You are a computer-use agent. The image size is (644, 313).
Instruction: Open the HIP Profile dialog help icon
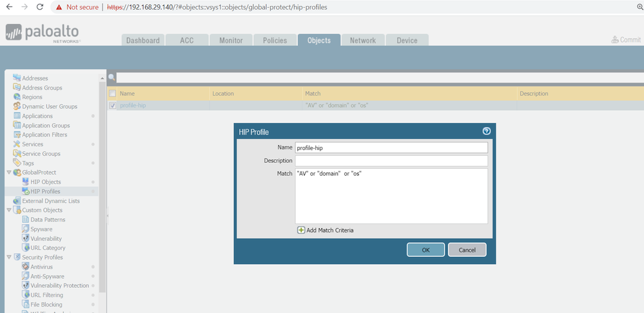click(x=487, y=131)
